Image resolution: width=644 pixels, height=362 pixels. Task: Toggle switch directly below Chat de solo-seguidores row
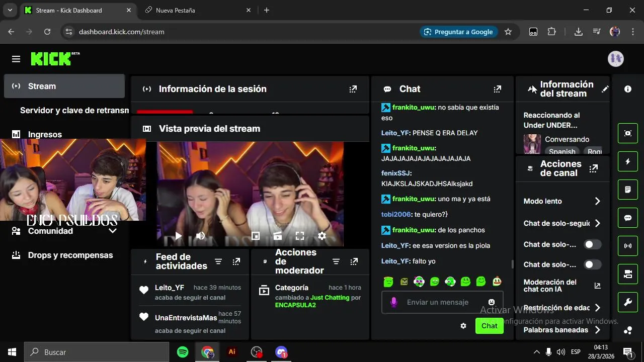point(593,244)
